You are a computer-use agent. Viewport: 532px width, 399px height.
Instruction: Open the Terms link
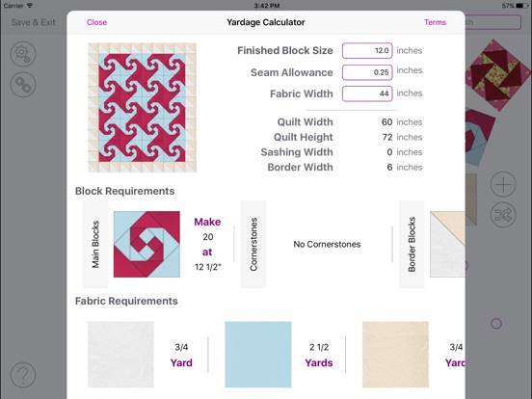(x=435, y=22)
